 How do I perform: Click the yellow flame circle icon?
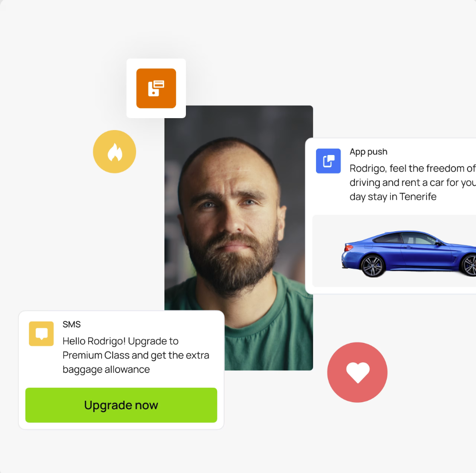click(115, 152)
